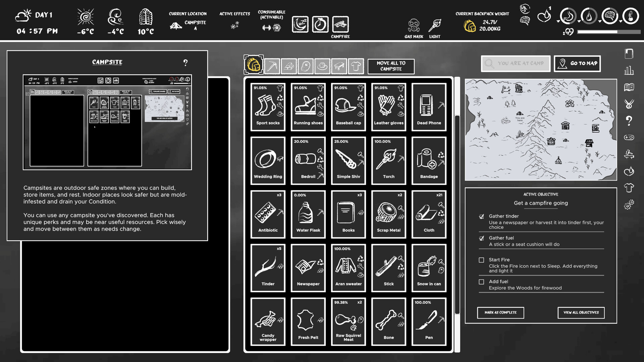This screenshot has height=362, width=644.
Task: Check the Add fuel objective checkbox
Action: click(x=482, y=282)
